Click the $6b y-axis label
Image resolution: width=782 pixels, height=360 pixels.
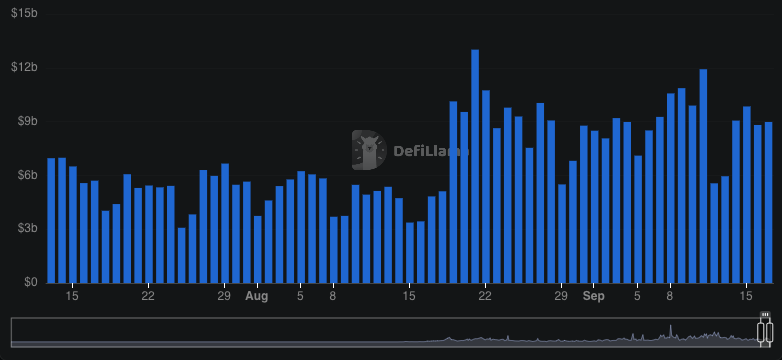(27, 175)
